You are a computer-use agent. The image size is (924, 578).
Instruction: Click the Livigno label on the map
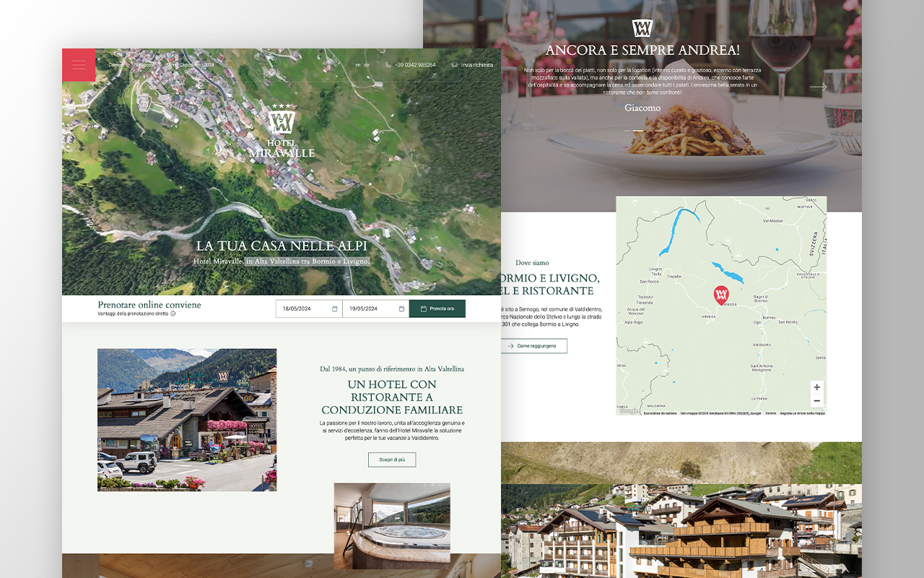tap(656, 268)
